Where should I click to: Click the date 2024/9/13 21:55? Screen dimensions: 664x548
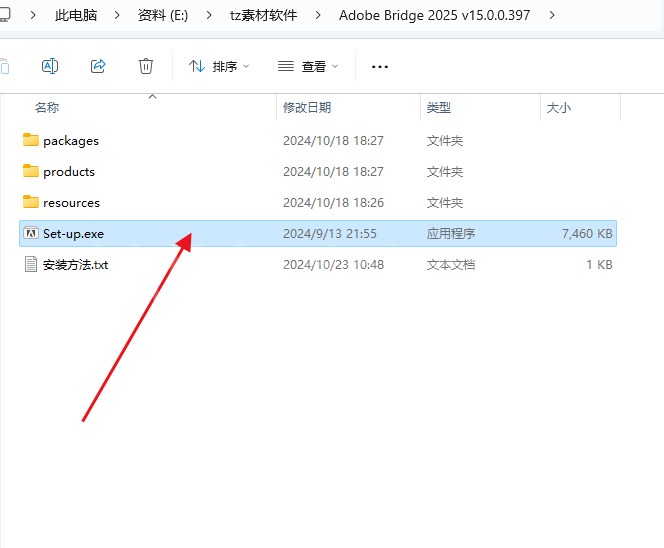pyautogui.click(x=330, y=234)
